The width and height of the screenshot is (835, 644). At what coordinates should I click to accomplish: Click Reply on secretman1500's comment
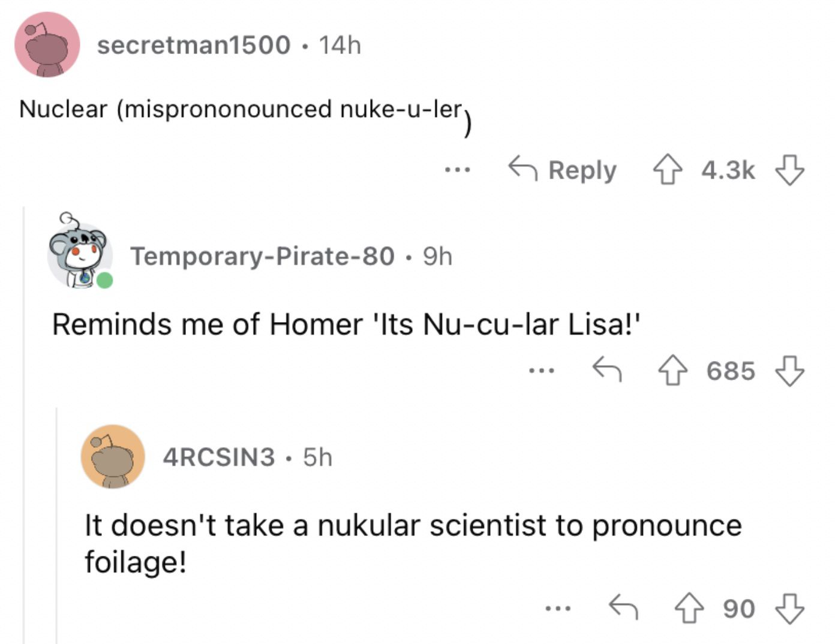(562, 170)
